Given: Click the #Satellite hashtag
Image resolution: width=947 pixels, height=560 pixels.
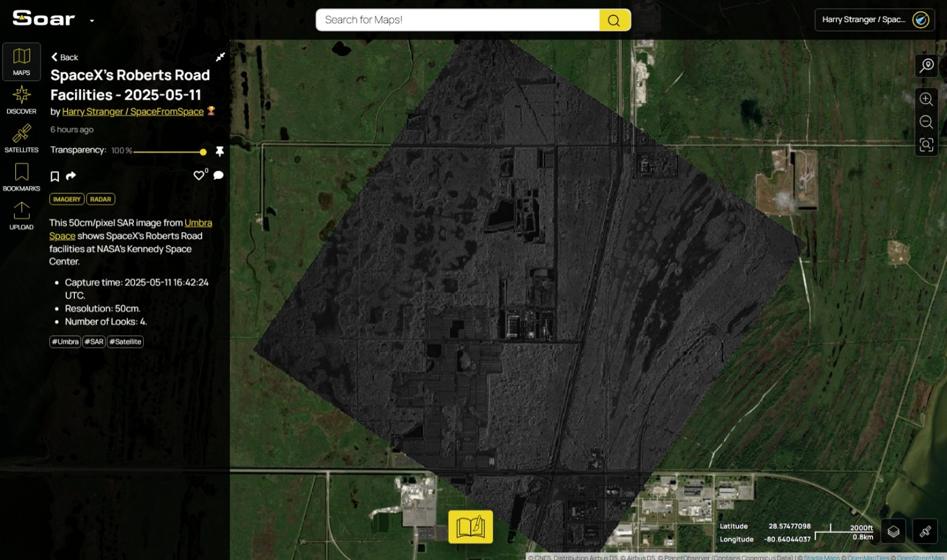Looking at the screenshot, I should pos(125,341).
